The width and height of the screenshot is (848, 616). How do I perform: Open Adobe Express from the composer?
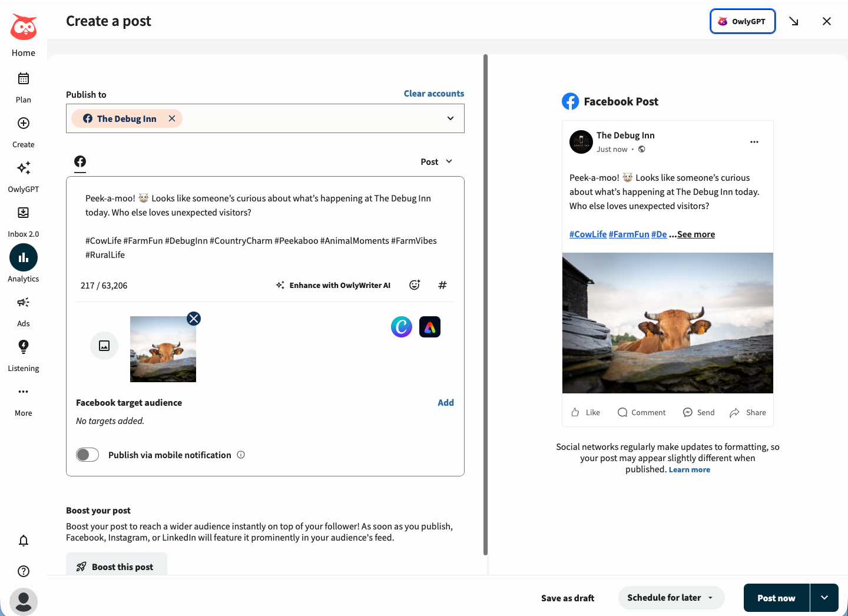[x=429, y=327]
